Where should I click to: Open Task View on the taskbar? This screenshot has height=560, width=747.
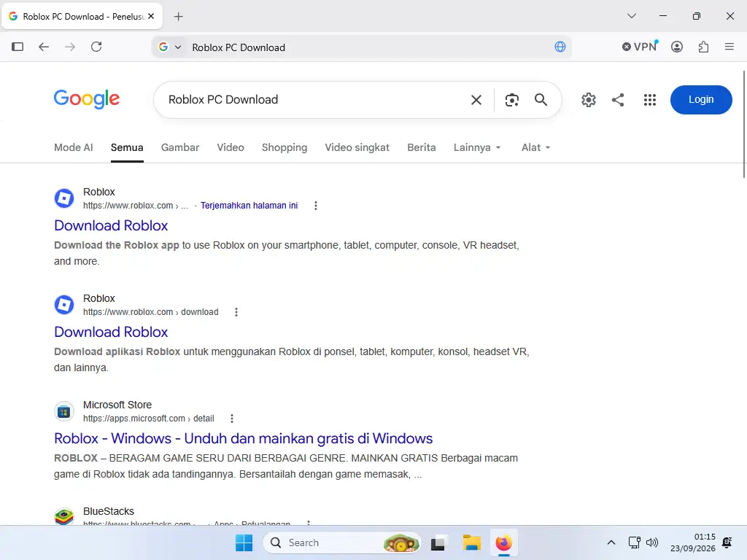[x=438, y=542]
